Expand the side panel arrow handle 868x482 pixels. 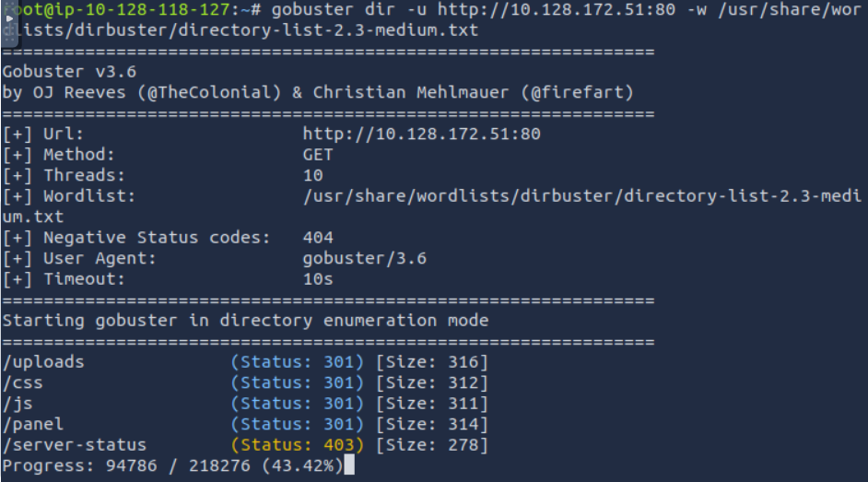click(x=11, y=18)
